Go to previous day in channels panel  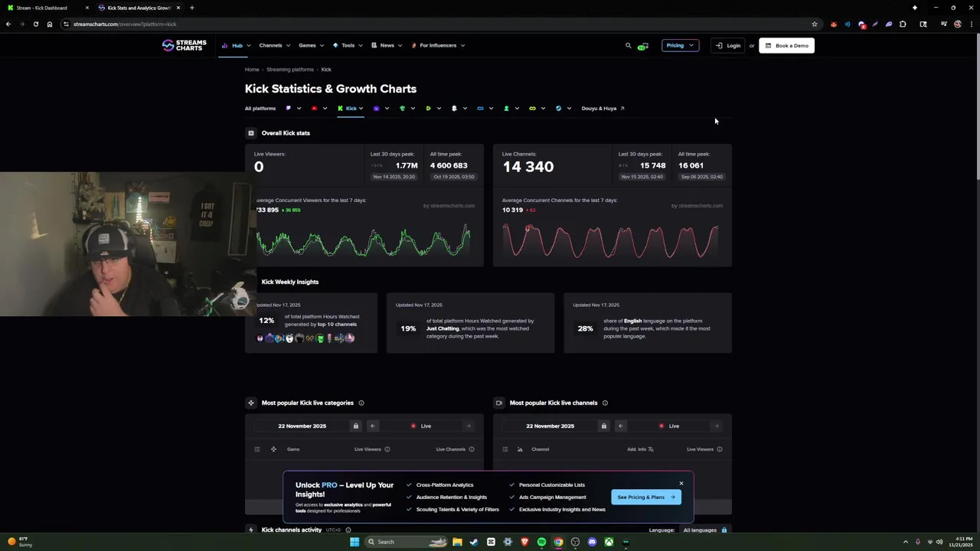(621, 425)
